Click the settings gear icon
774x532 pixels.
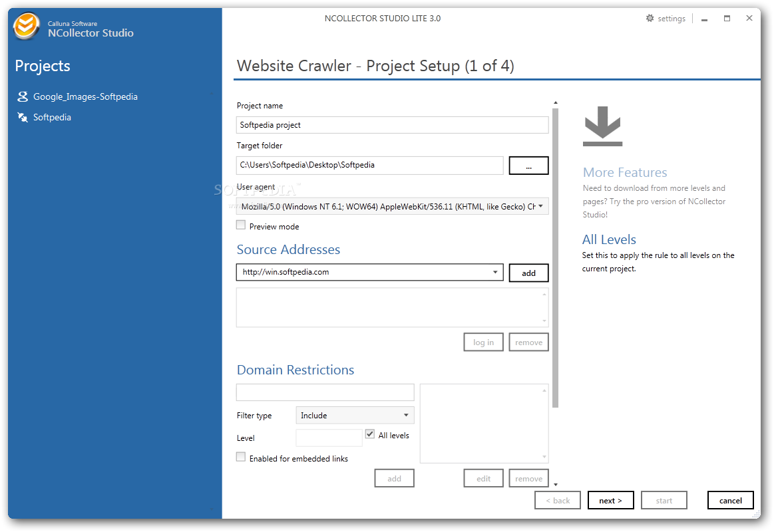[x=650, y=18]
